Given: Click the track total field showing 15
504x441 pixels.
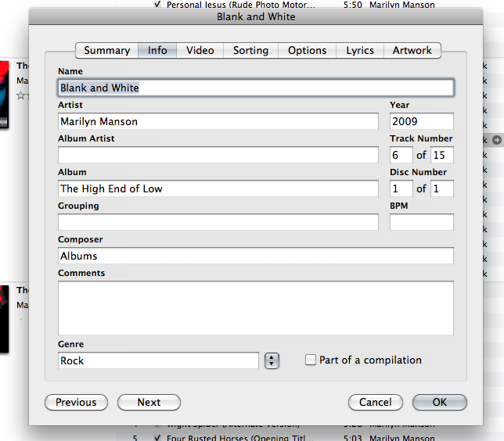Looking at the screenshot, I should pos(442,155).
